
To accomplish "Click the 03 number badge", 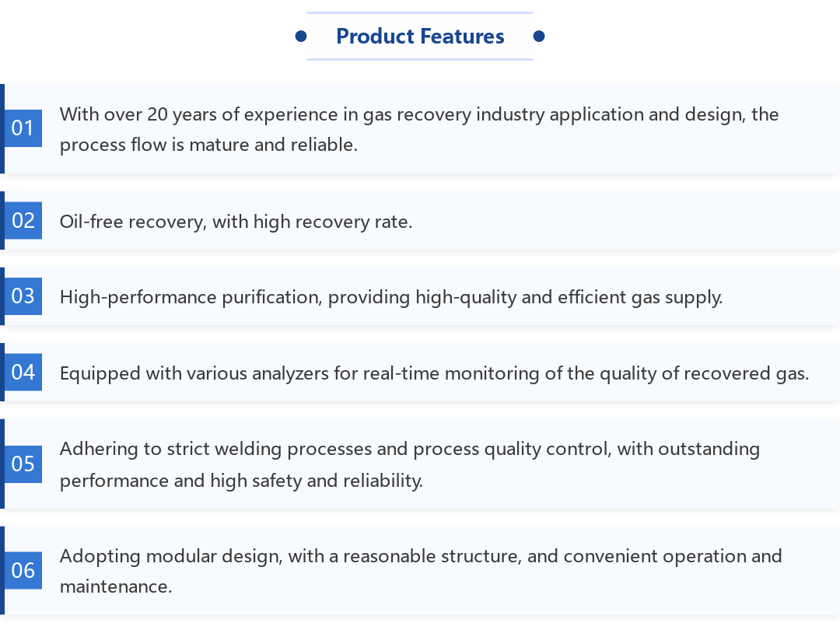I will (x=23, y=296).
